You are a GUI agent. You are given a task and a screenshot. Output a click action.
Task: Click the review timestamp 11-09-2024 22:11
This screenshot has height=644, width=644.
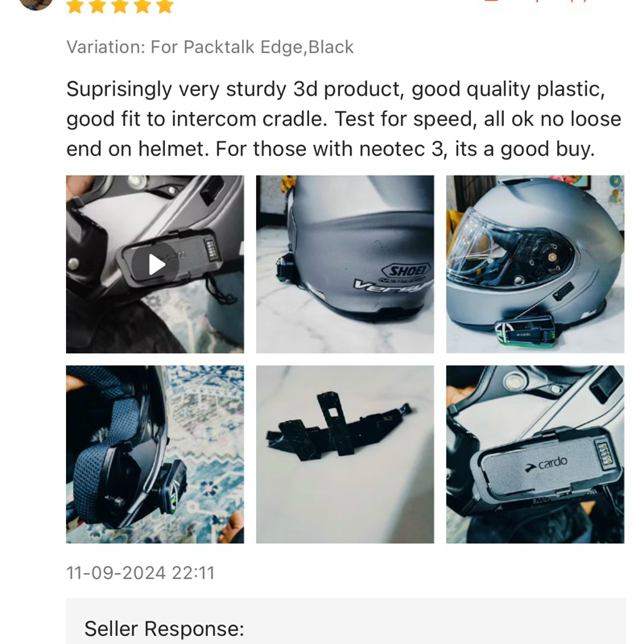tap(140, 572)
